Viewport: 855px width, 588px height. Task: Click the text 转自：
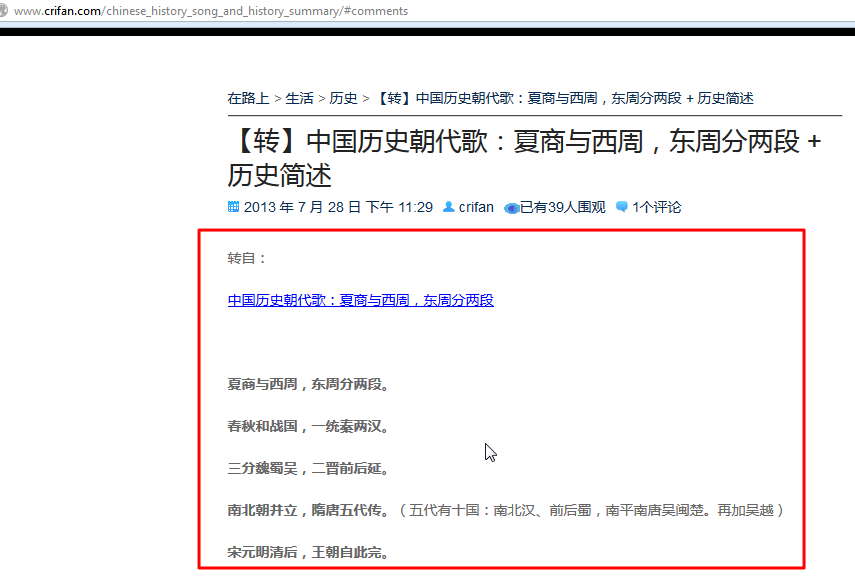[248, 259]
